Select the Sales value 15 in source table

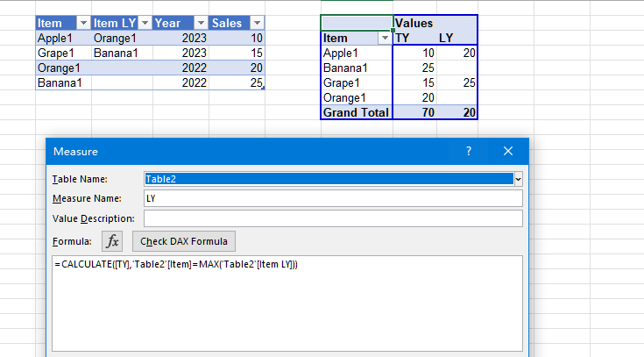[x=237, y=53]
